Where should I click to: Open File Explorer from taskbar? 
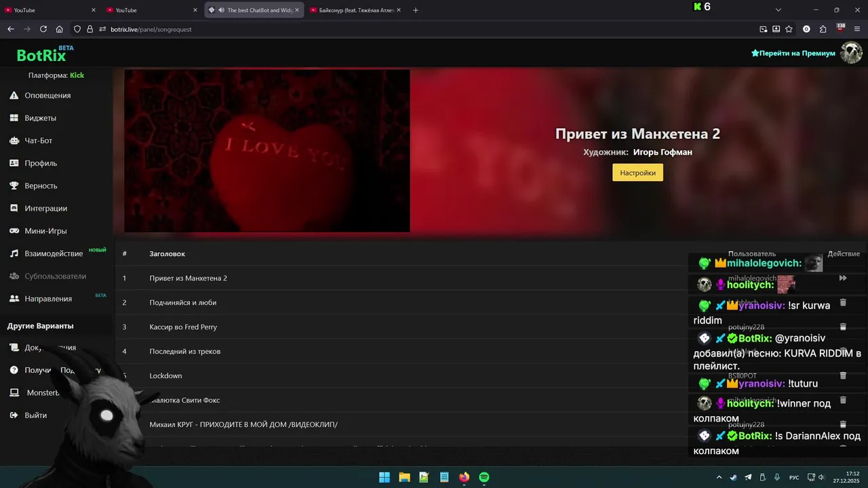[x=404, y=477]
